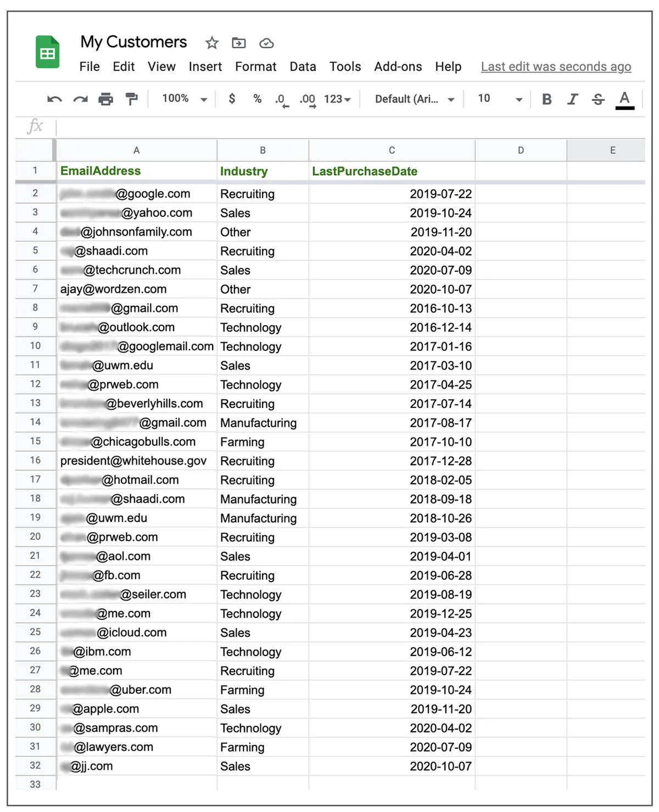The width and height of the screenshot is (659, 812).
Task: Format as percent
Action: 257,99
